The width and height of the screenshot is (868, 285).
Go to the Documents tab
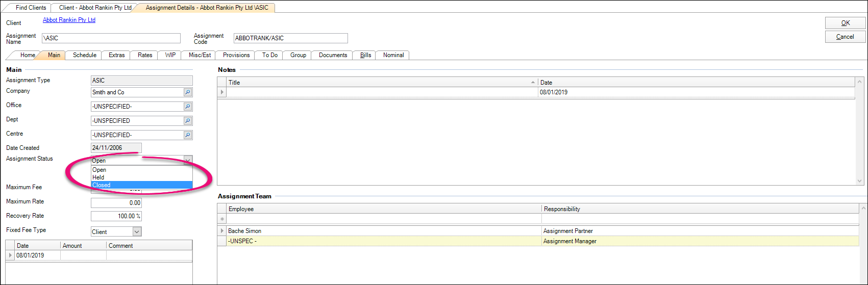click(333, 55)
